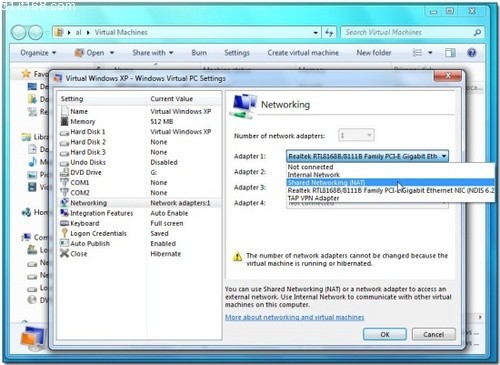Image resolution: width=500 pixels, height=365 pixels.
Task: Click the Search Virtual Machines field
Action: tap(407, 33)
